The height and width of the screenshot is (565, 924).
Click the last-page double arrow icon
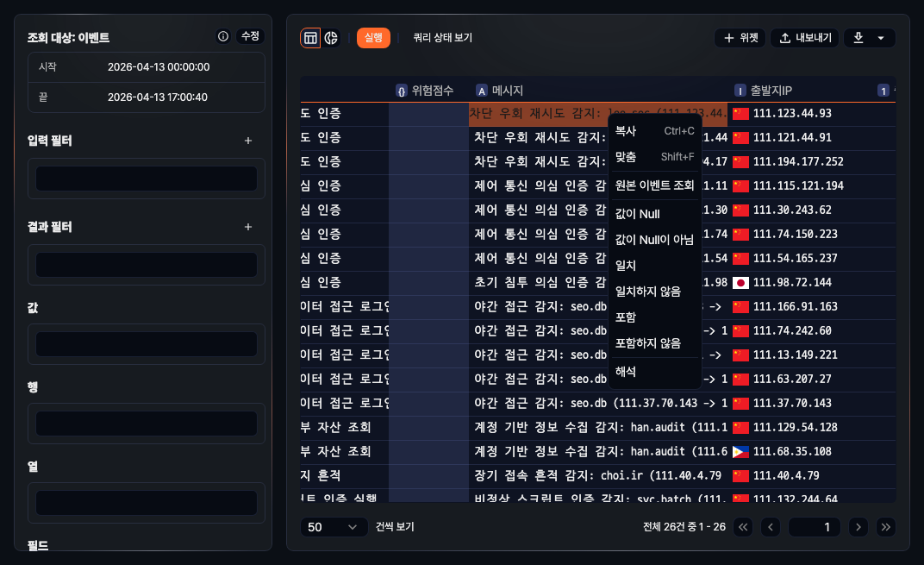coord(886,526)
